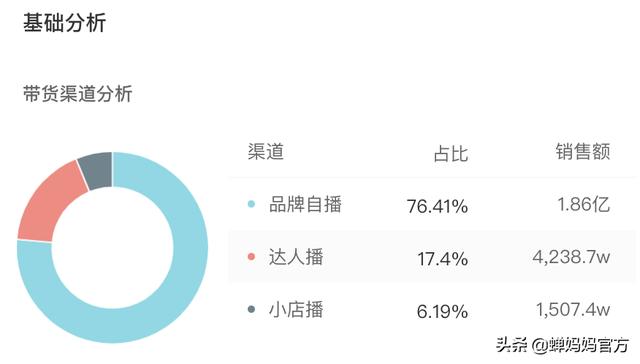Select the gray donut chart segment
The width and height of the screenshot is (640, 364).
[x=97, y=169]
